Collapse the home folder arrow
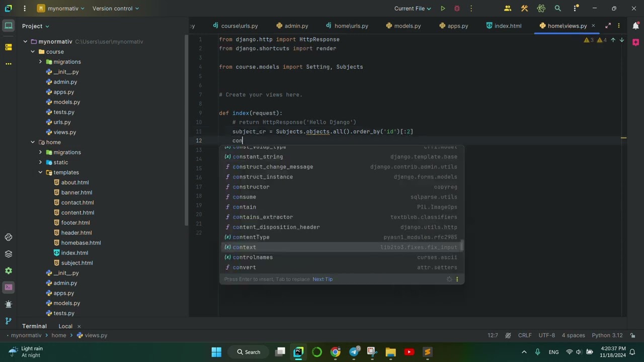The width and height of the screenshot is (644, 362). coord(33,142)
